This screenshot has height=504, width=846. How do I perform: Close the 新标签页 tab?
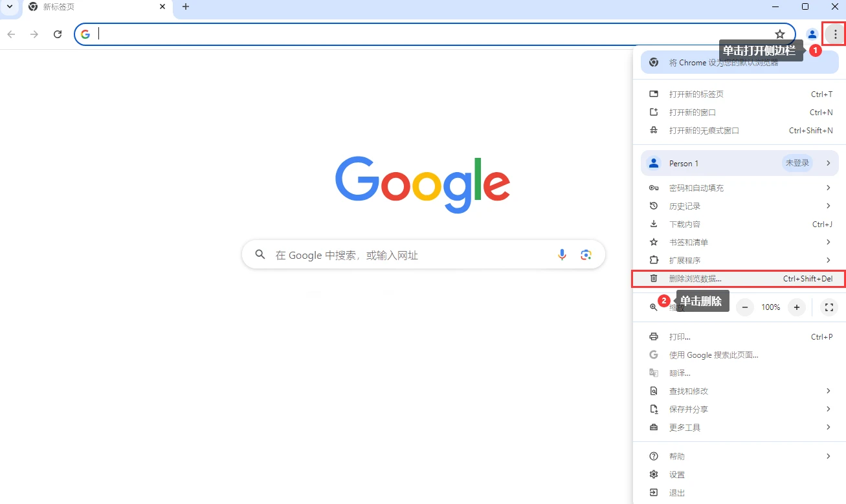click(x=162, y=6)
